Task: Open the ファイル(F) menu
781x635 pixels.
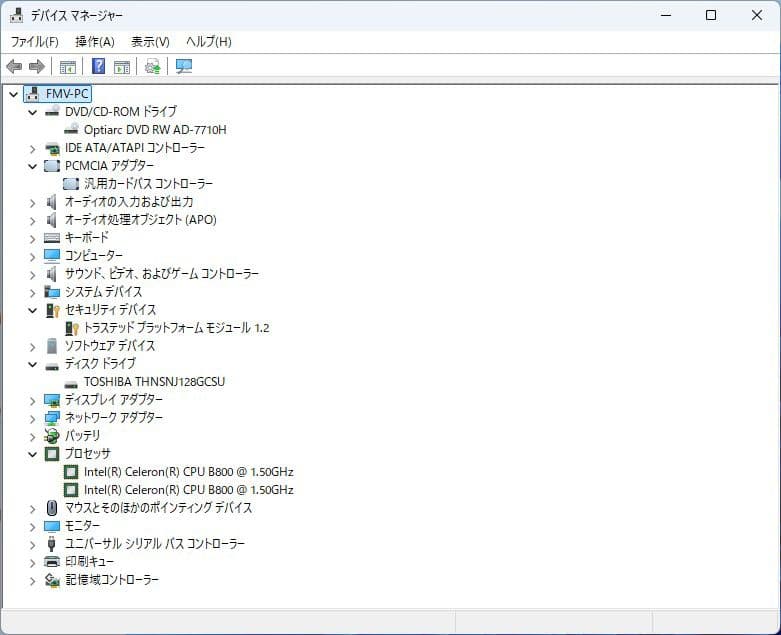Action: (x=34, y=41)
